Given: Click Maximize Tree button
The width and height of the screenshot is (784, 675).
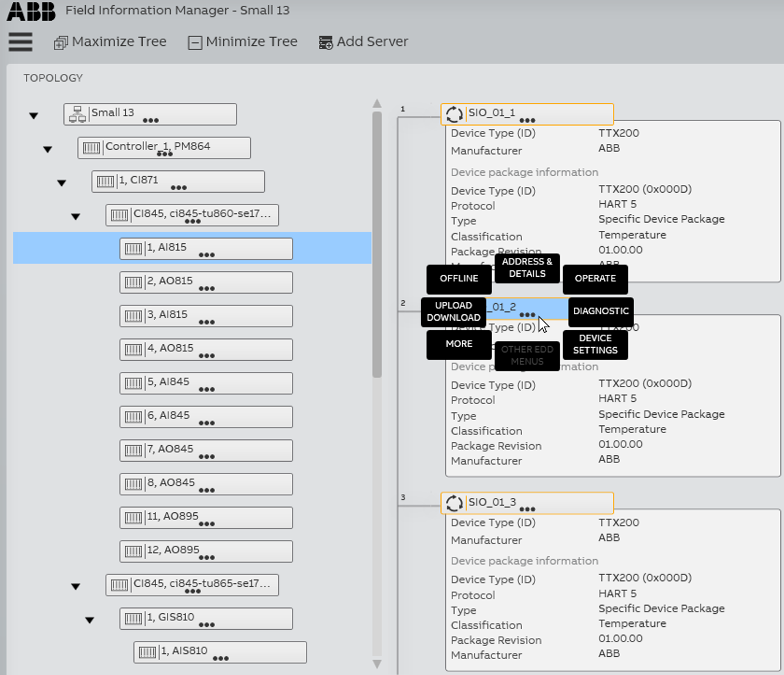Looking at the screenshot, I should [110, 42].
